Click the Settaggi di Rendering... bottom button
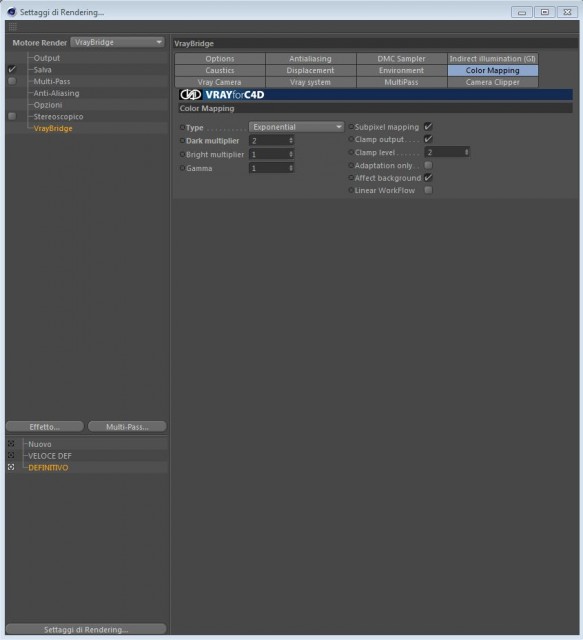This screenshot has width=583, height=640. click(86, 629)
